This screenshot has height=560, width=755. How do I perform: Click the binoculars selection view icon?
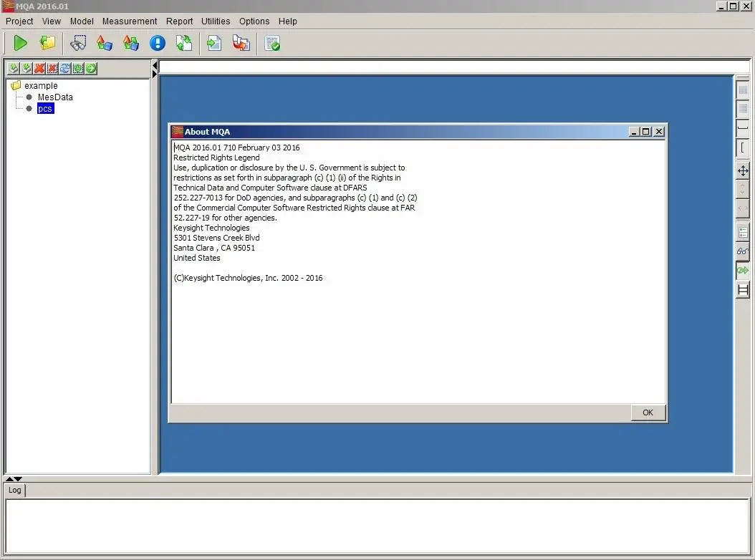[78, 44]
